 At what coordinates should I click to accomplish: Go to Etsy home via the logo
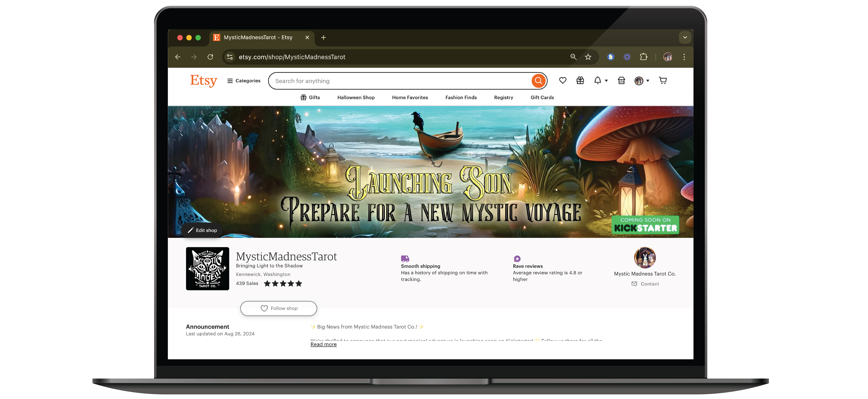pos(203,81)
